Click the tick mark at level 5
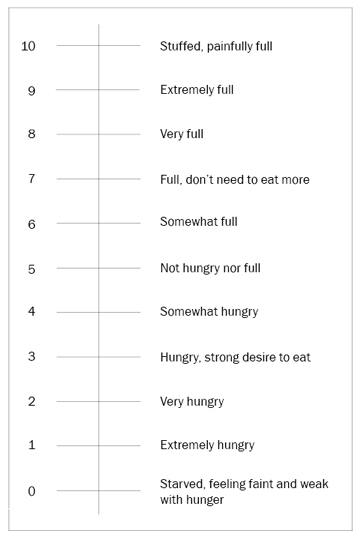This screenshot has height=540, width=362. click(x=99, y=268)
